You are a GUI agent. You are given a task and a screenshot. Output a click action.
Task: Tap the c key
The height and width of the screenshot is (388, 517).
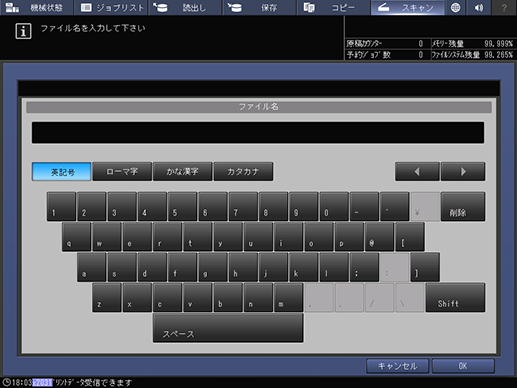167,297
